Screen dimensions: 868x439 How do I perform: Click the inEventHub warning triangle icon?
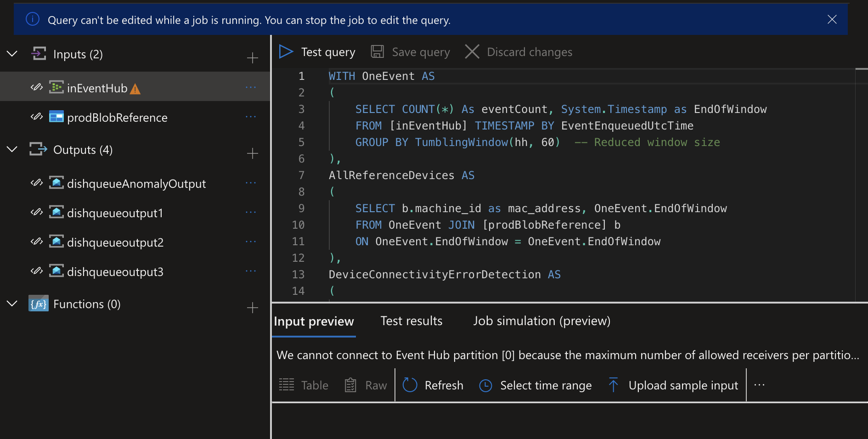pyautogui.click(x=135, y=89)
